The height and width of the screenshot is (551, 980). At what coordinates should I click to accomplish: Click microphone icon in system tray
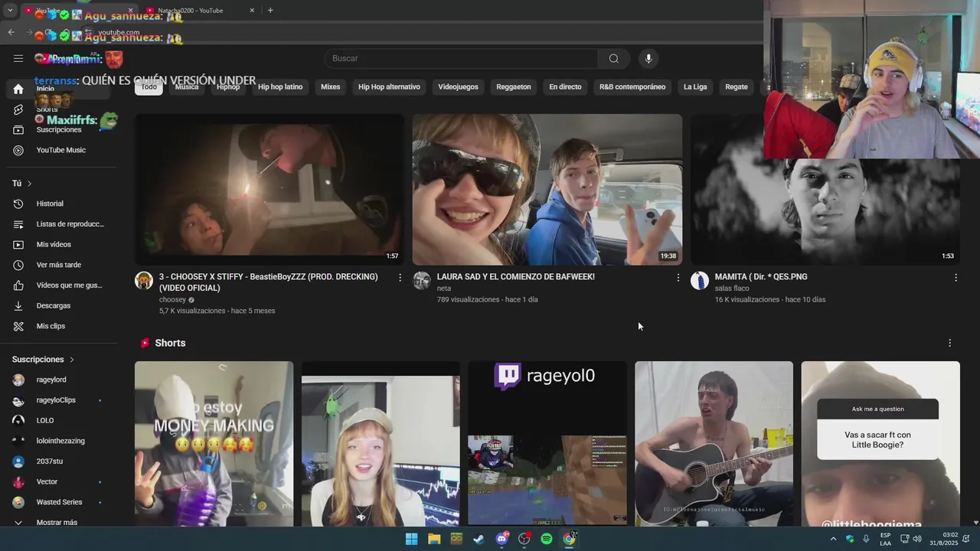coord(866,539)
